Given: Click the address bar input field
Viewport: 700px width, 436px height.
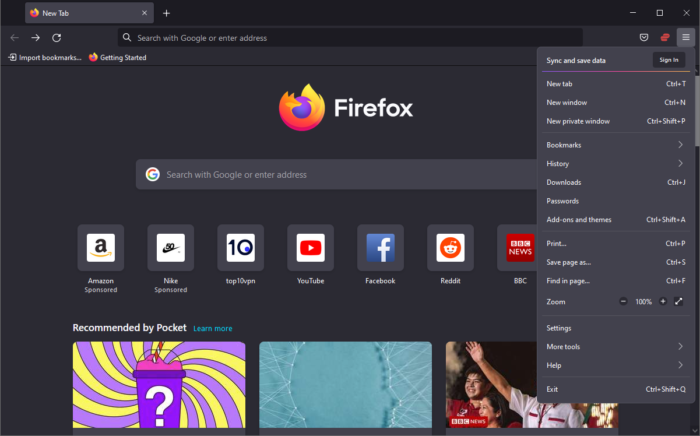Looking at the screenshot, I should 350,37.
